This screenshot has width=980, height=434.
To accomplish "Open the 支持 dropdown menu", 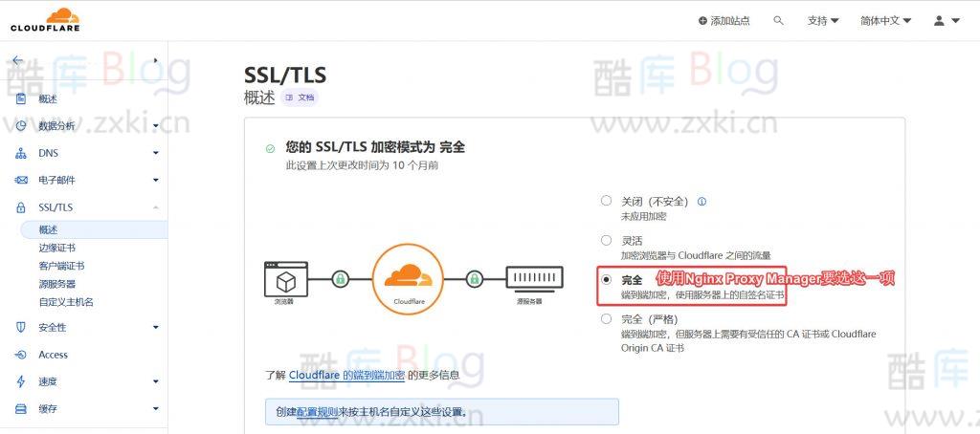I will click(x=823, y=21).
